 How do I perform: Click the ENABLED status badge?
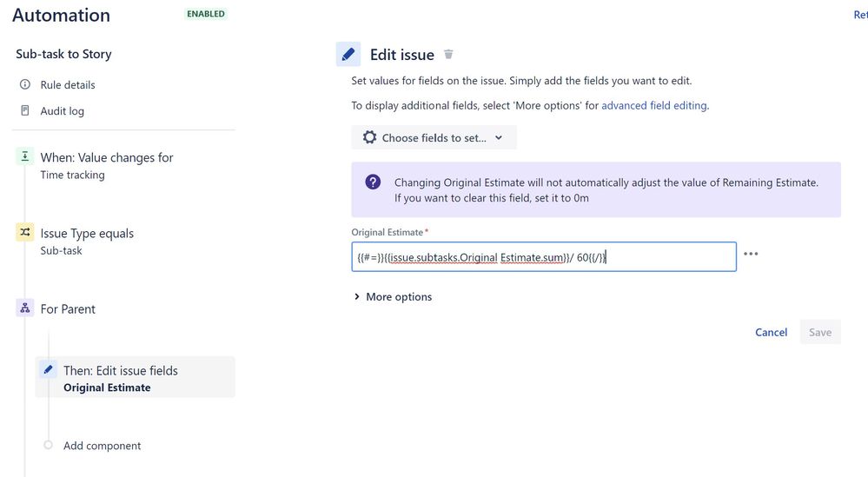(x=206, y=14)
